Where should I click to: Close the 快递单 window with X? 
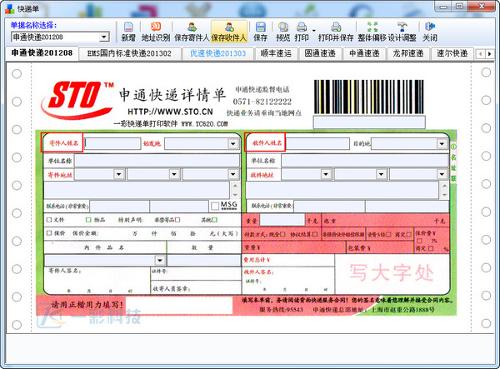pyautogui.click(x=482, y=7)
